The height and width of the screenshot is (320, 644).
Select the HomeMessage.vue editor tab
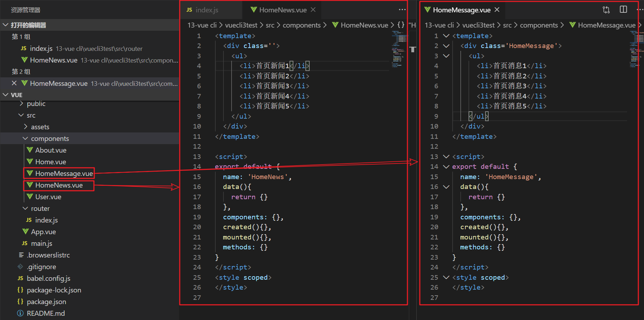(x=463, y=10)
